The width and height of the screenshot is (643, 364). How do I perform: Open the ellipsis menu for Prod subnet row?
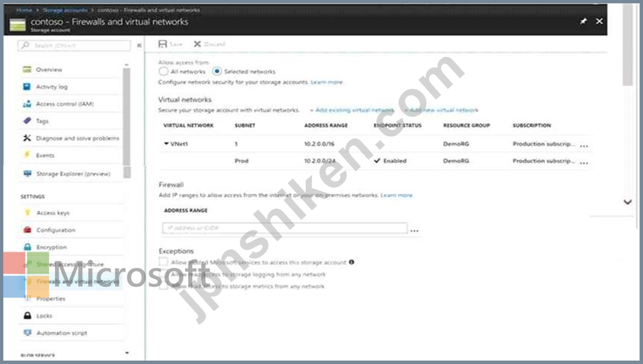pos(584,162)
